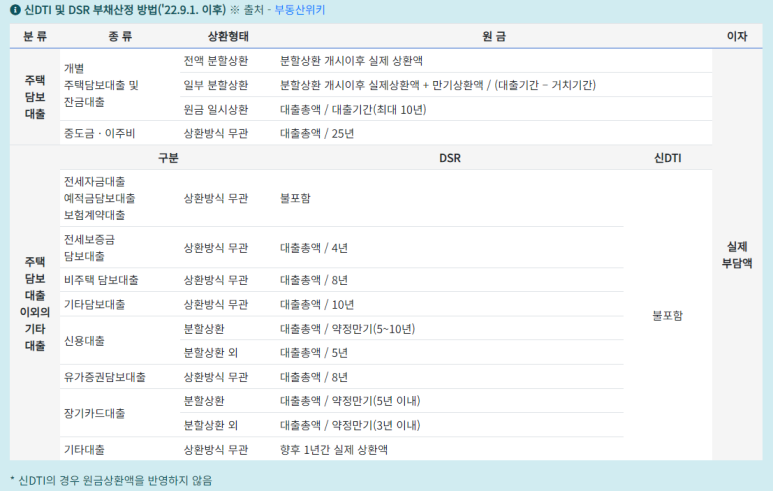Click the 신용대출 cell

tap(84, 341)
